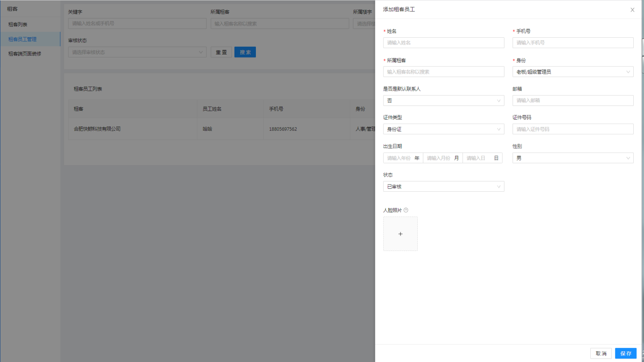The width and height of the screenshot is (644, 362).
Task: Click the 取消 button
Action: (x=601, y=353)
